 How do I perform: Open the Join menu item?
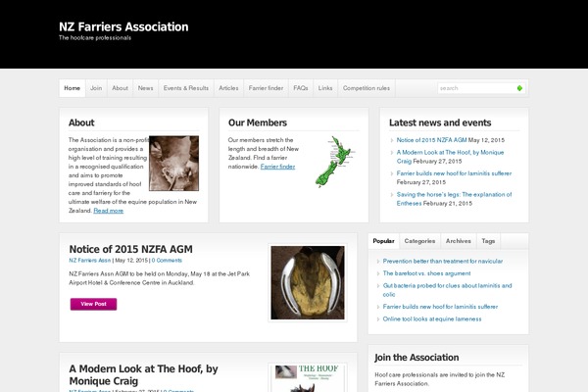tap(96, 88)
